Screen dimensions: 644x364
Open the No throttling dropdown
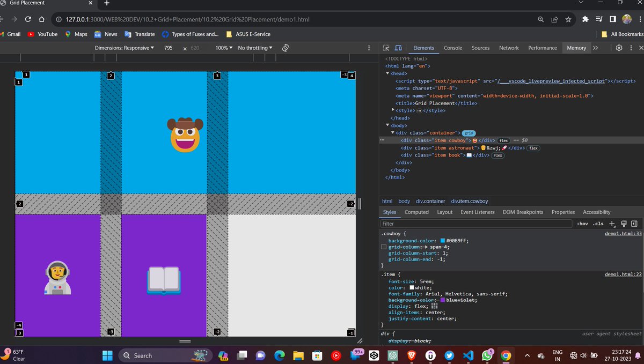coord(255,48)
